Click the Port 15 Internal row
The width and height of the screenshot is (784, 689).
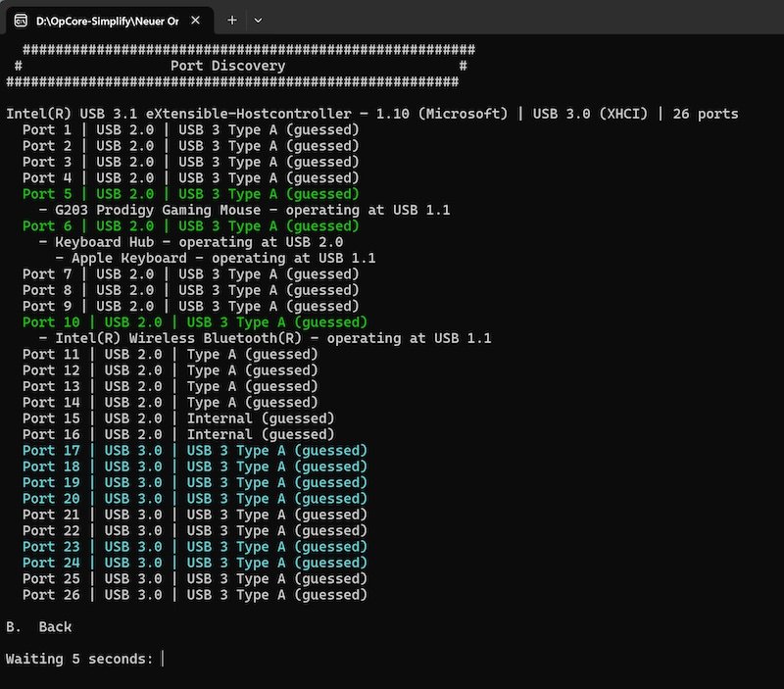click(178, 418)
